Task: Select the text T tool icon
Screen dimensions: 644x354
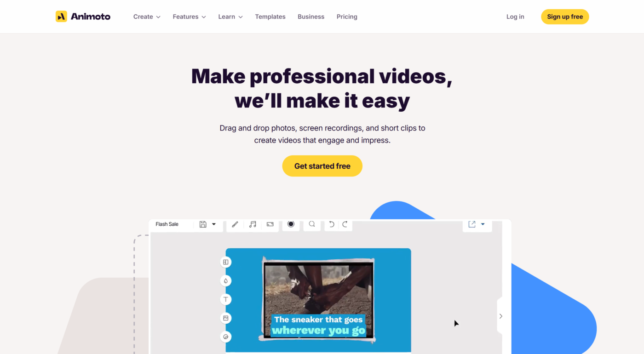Action: 225,299
